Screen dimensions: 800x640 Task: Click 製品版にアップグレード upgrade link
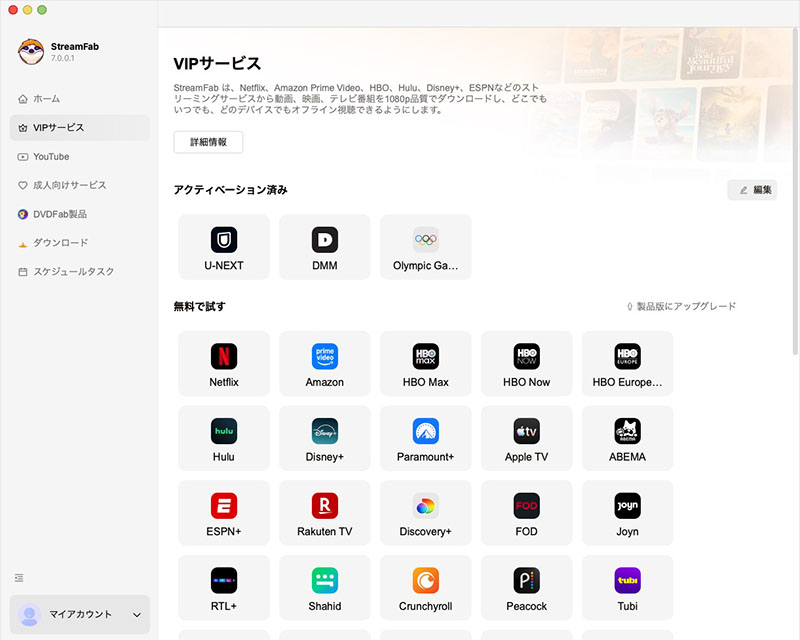pos(680,307)
